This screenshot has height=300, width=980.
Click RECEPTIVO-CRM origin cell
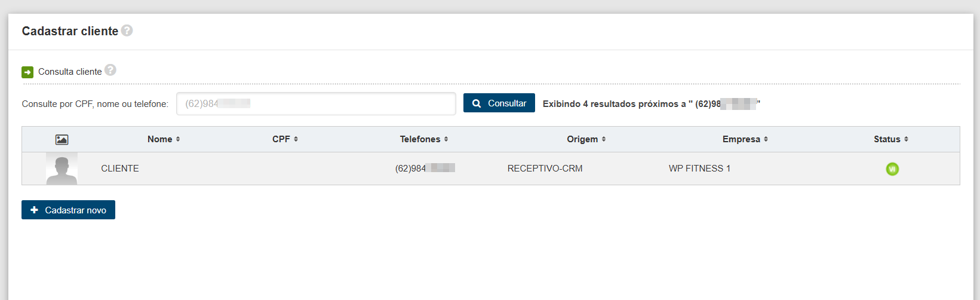pos(545,169)
